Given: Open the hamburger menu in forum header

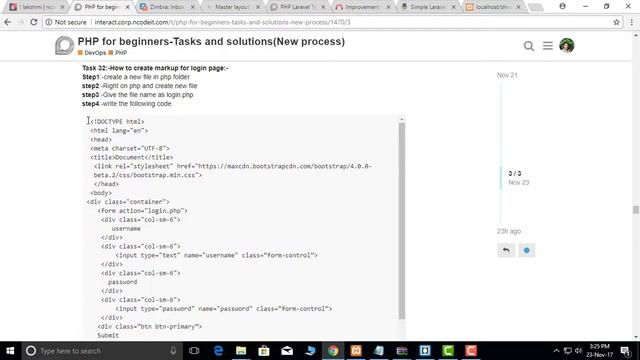Looking at the screenshot, I should coord(548,46).
